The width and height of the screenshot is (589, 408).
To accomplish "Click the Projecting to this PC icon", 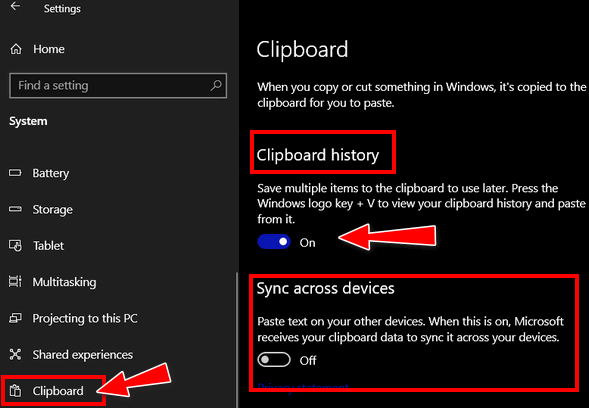I will 15,318.
